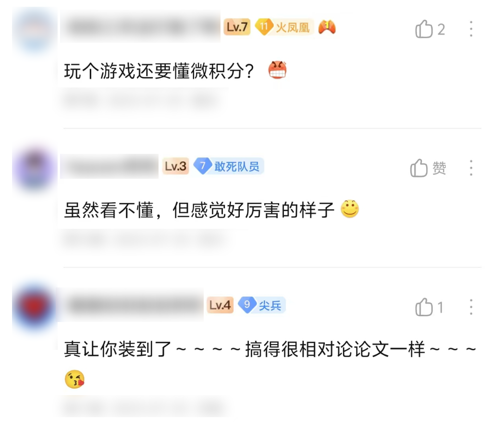
Task: Click the 敢死队员 rank badge
Action: [x=229, y=166]
